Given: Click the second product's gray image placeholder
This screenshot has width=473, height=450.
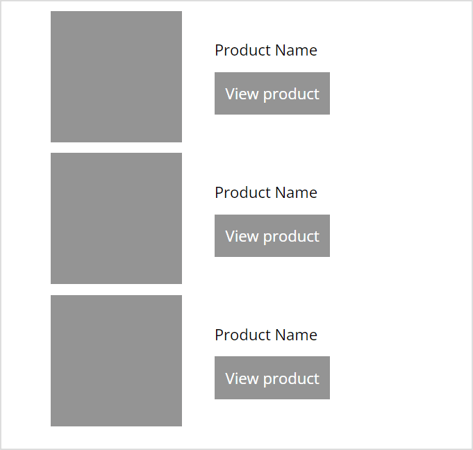Looking at the screenshot, I should coord(116,218).
